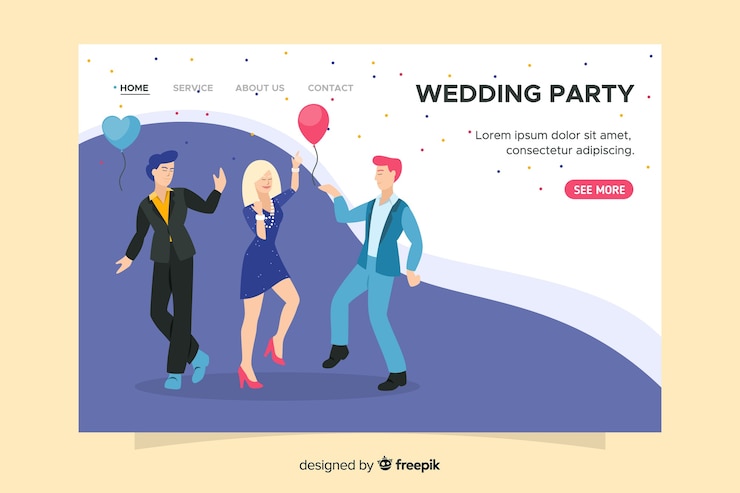
Task: Click the SEE MORE button
Action: 599,189
